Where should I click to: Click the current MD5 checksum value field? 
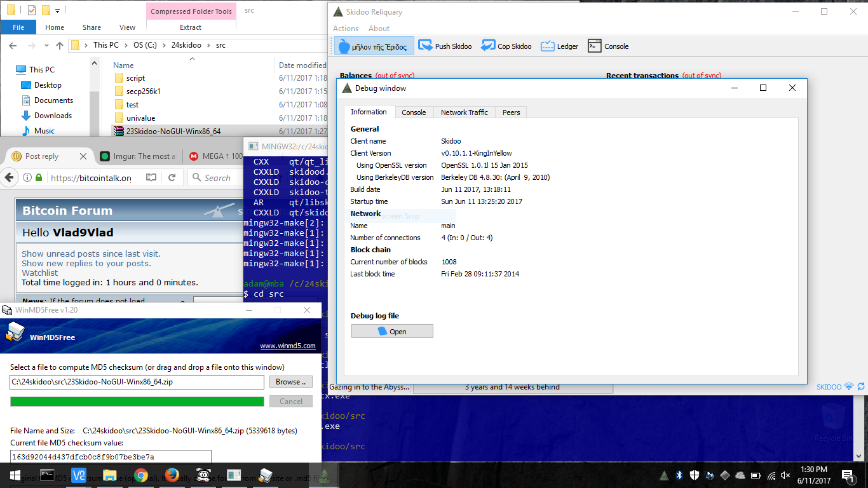(x=111, y=457)
